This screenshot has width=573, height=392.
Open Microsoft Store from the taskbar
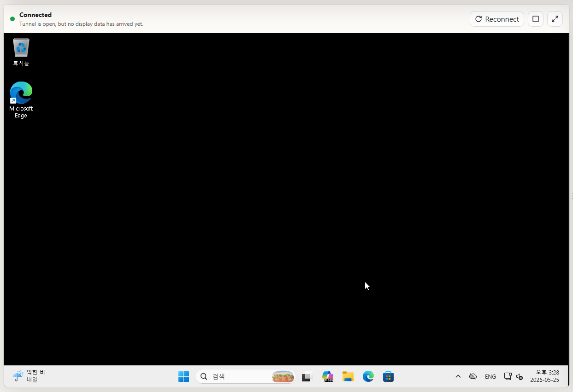coord(389,376)
